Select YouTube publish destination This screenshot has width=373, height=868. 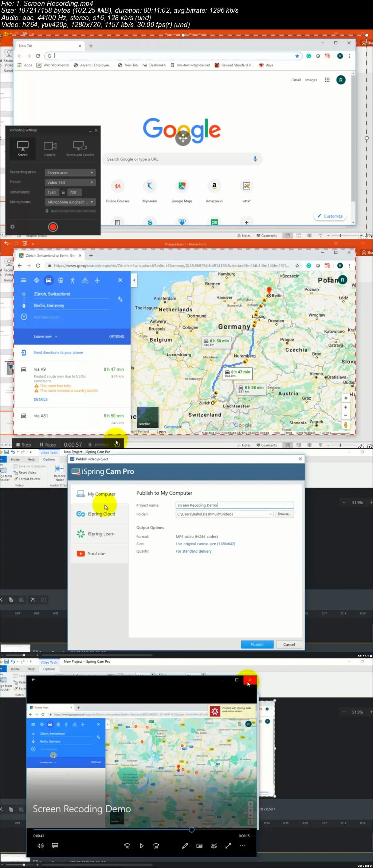pos(99,553)
